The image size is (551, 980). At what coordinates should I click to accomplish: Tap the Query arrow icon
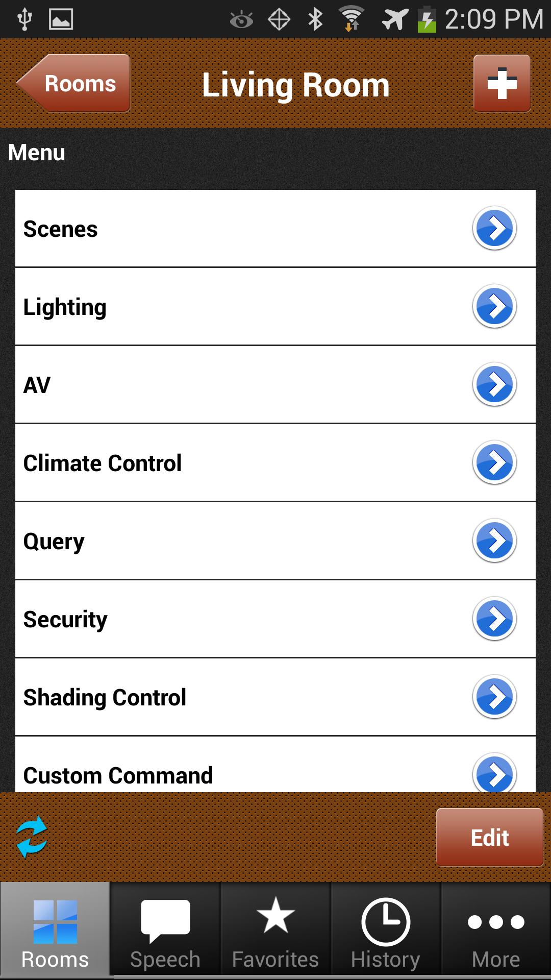tap(494, 541)
